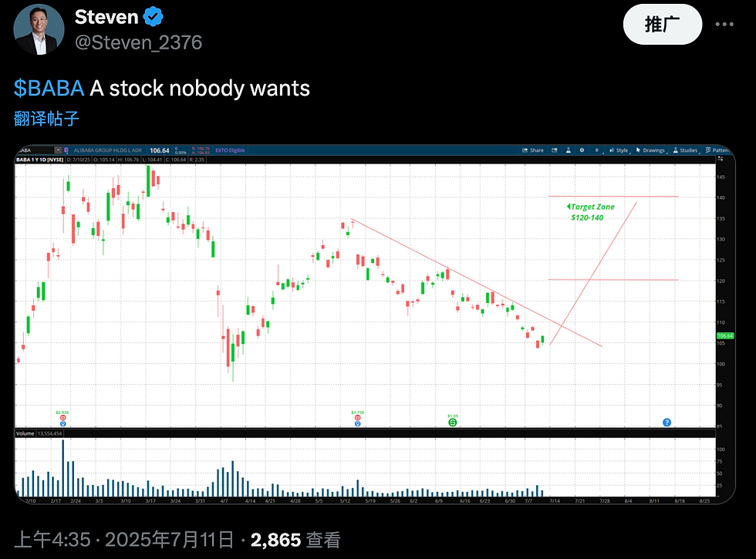Click the C: 106.64 close value
Viewport: 756px width, 559px height.
tap(176, 160)
